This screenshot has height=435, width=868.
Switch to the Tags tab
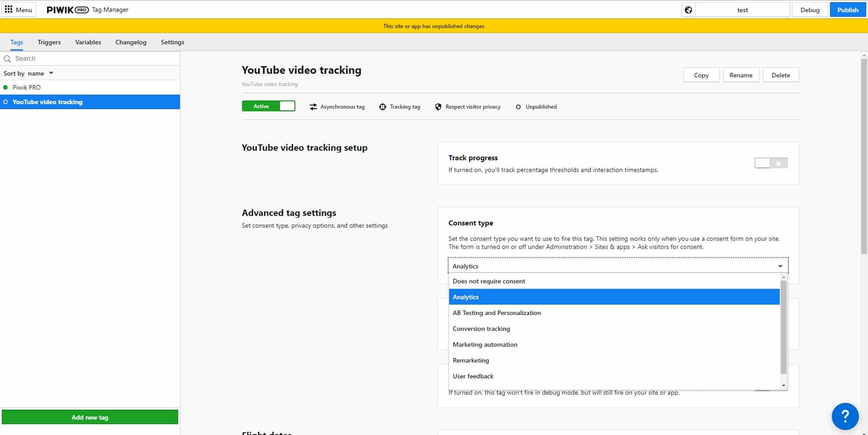(x=17, y=42)
